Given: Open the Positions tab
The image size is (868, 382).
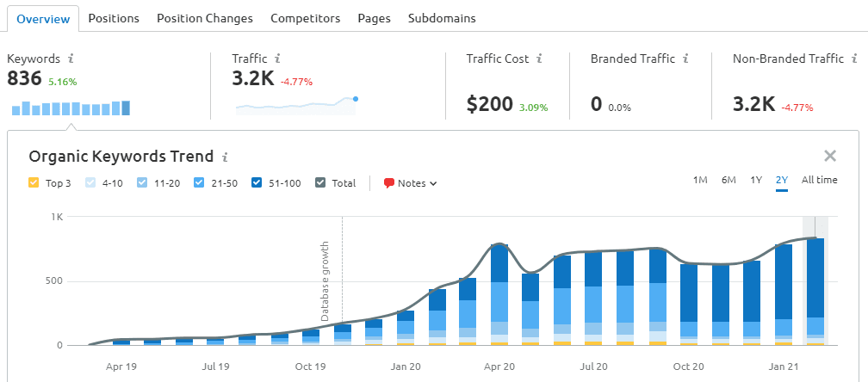Looking at the screenshot, I should click(x=114, y=18).
